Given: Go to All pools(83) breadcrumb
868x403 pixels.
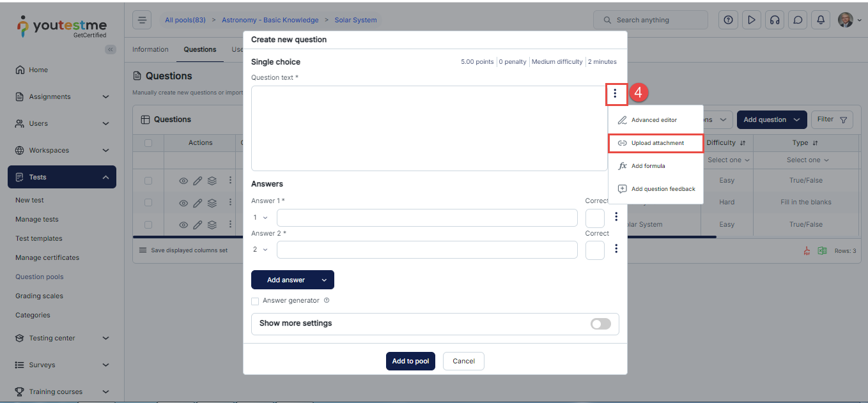Looking at the screenshot, I should [x=185, y=20].
